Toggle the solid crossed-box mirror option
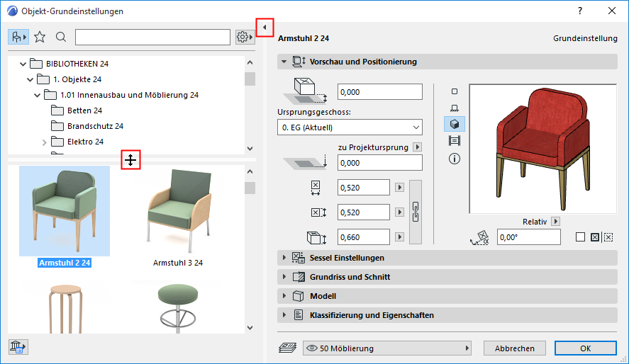629x364 pixels. click(595, 237)
